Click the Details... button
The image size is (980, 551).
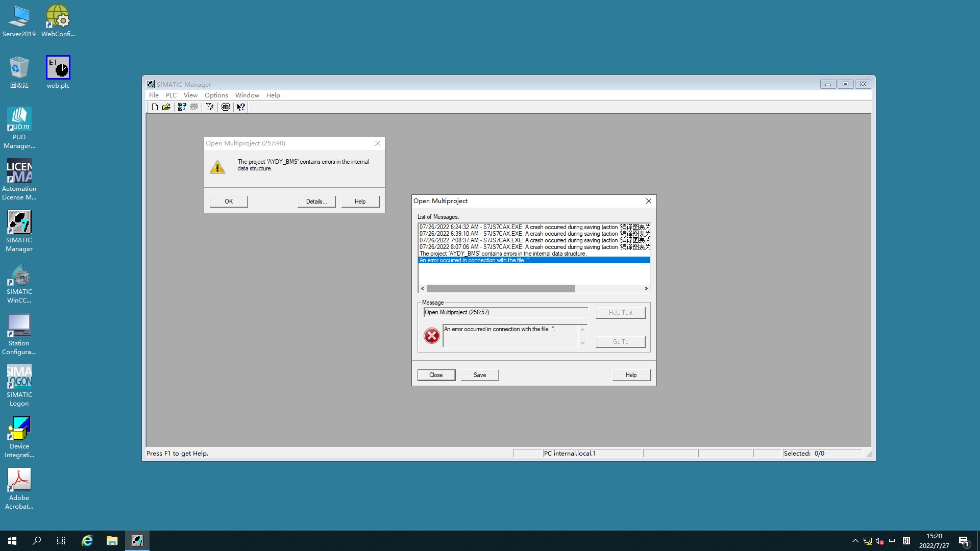316,202
